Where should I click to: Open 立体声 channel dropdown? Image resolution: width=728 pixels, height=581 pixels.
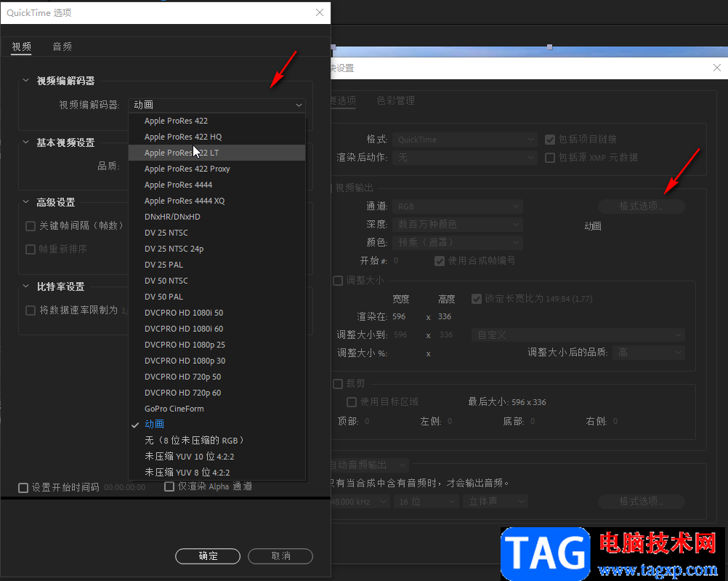pyautogui.click(x=496, y=502)
